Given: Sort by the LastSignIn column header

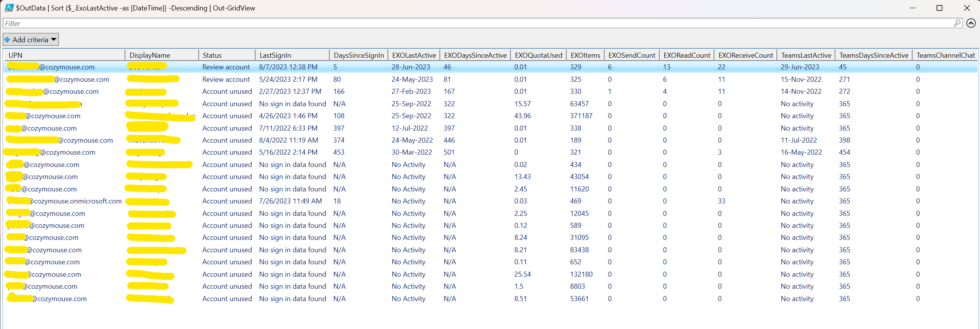Looking at the screenshot, I should (292, 55).
